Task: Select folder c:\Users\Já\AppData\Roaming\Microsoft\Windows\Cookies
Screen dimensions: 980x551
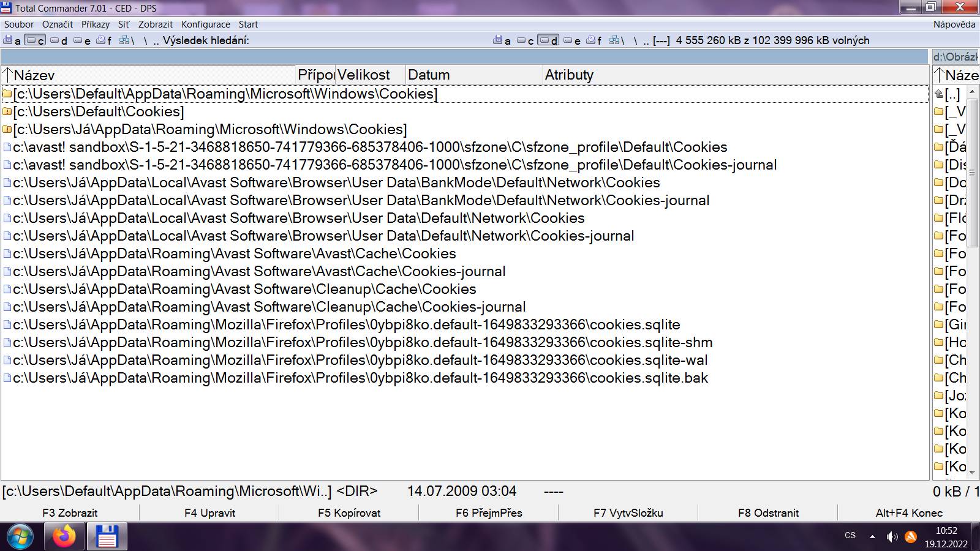Action: (465, 129)
